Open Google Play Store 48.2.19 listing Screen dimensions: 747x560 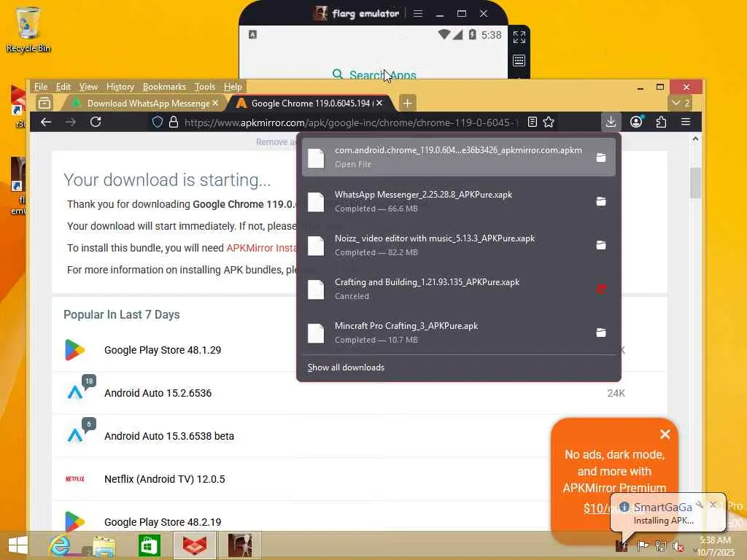pyautogui.click(x=163, y=522)
